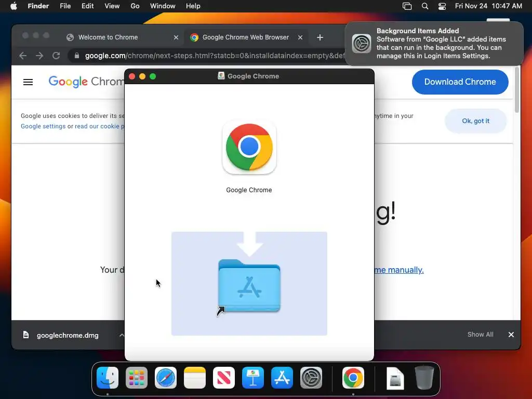Click Ok, got it cookie button
532x399 pixels.
[476, 121]
